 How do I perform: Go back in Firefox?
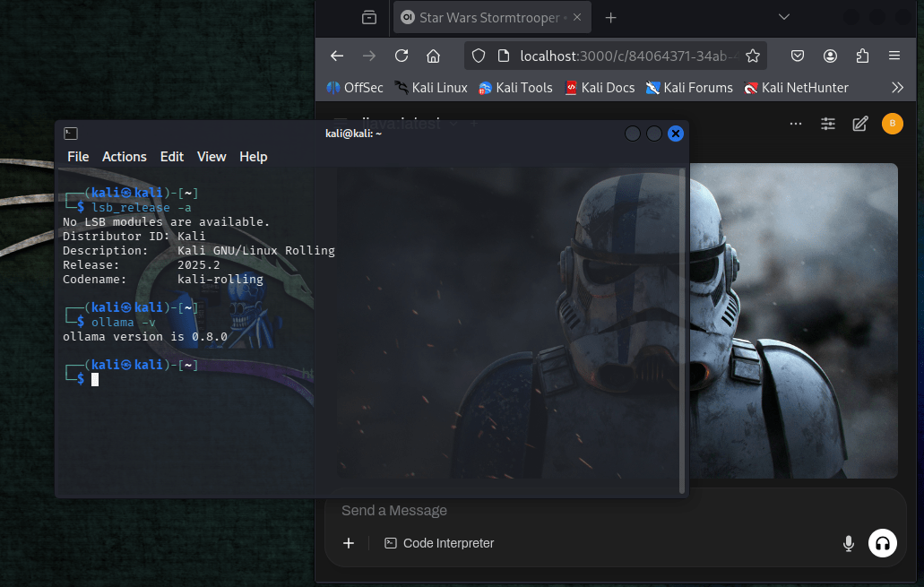(337, 56)
